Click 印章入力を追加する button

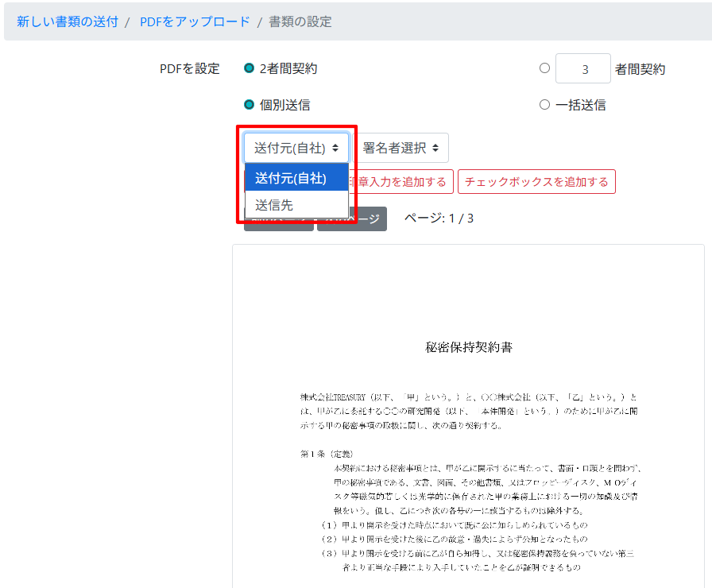(401, 182)
